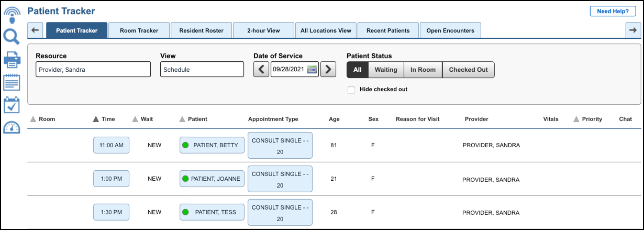Switch to the Room Tracker tab
Screen dimensions: 644x230
(x=139, y=30)
